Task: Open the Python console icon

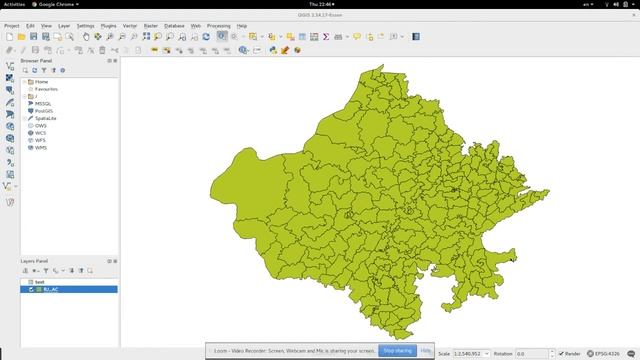Action: 273,50
